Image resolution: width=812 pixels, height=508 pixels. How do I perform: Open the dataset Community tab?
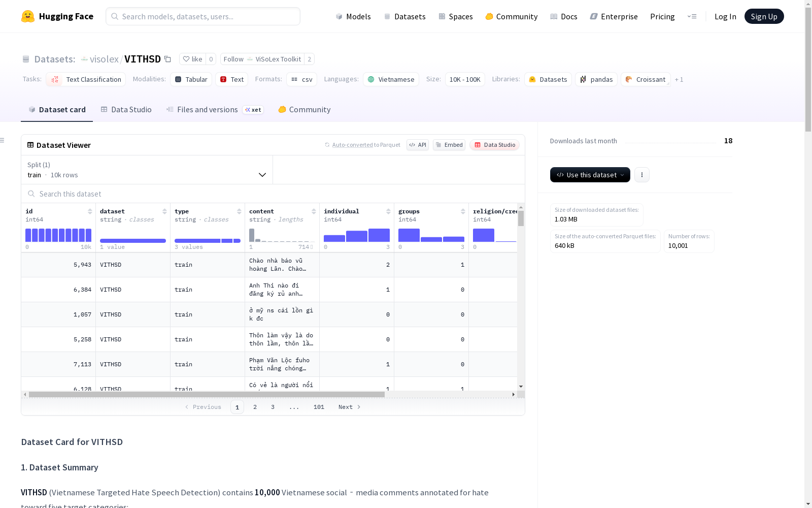(x=304, y=110)
